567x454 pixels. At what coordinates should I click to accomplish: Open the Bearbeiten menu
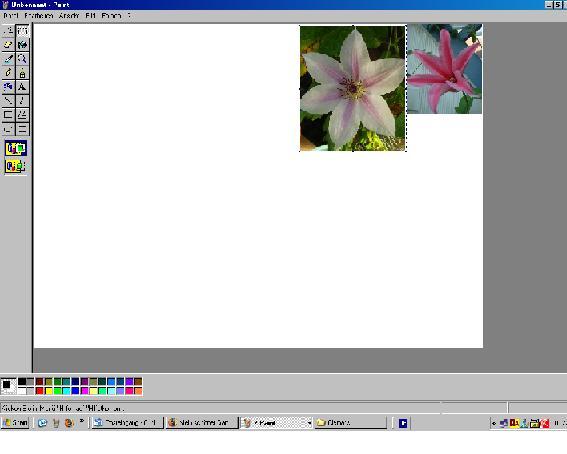(x=39, y=16)
